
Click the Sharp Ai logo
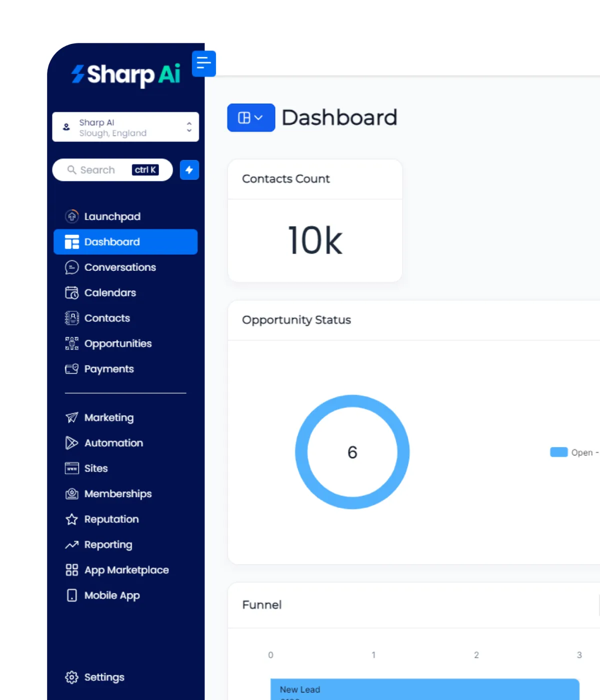(125, 75)
